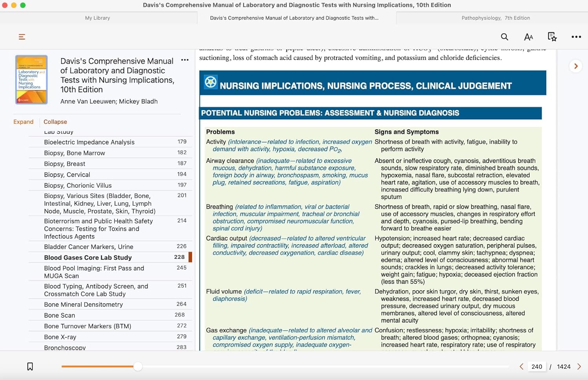Viewport: 588px width, 380px height.
Task: Click the page number field showing 240
Action: [x=537, y=367]
